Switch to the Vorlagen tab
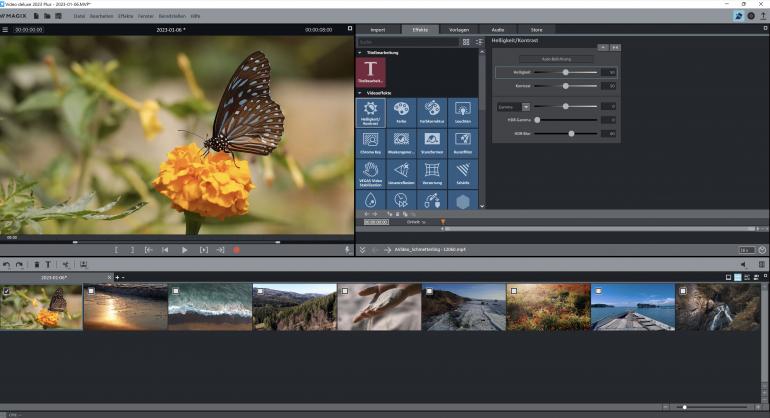Viewport: 770px width, 418px height. 461,29
